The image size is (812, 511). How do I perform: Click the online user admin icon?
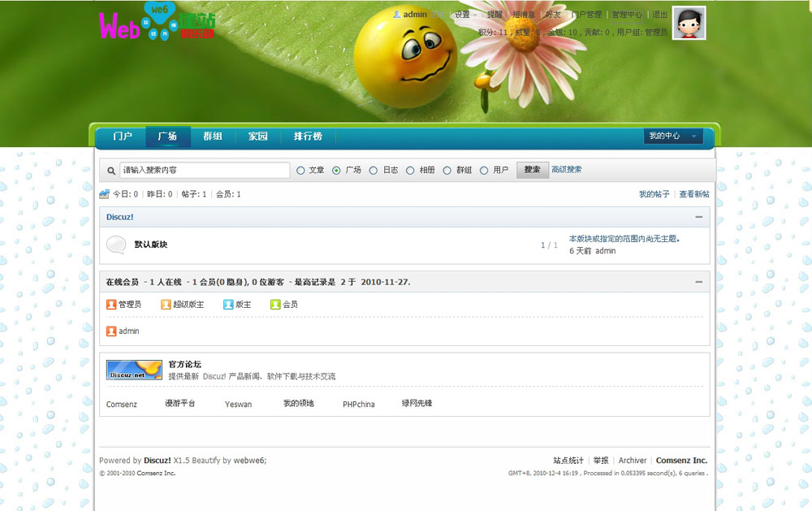tap(110, 331)
